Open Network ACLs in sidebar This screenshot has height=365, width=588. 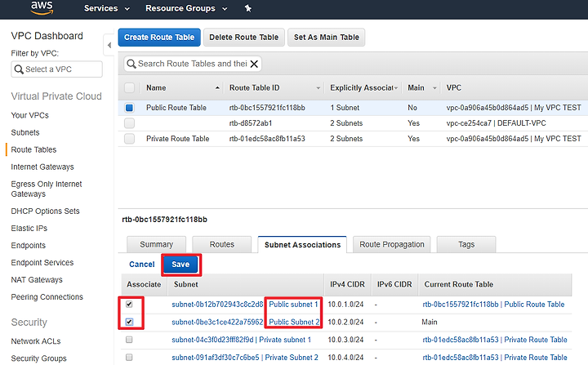pyautogui.click(x=36, y=341)
